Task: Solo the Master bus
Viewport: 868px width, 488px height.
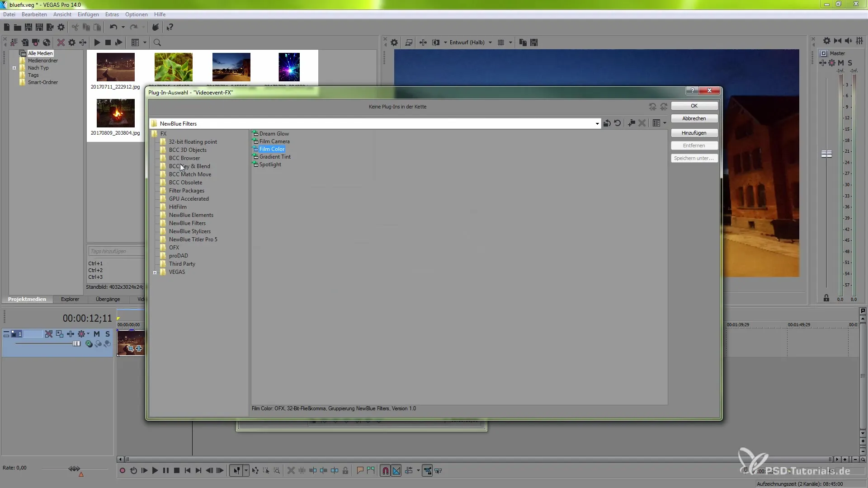Action: tap(850, 63)
